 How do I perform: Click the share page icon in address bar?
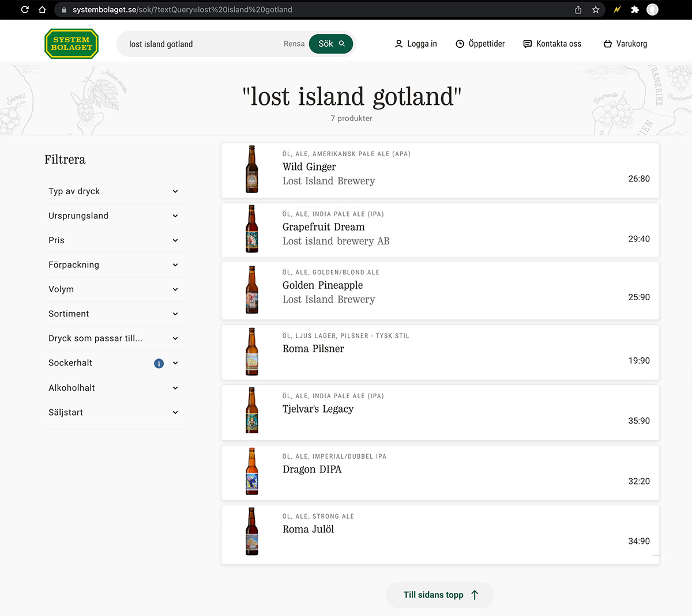pyautogui.click(x=578, y=10)
